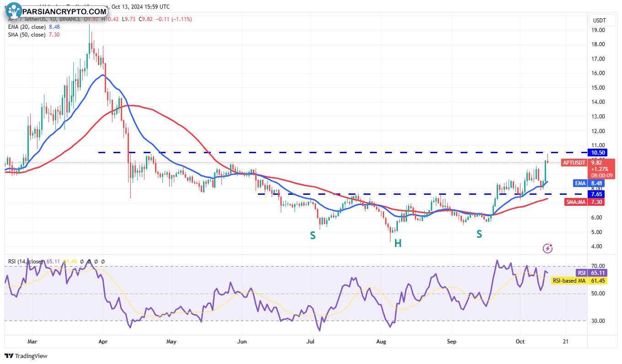The image size is (622, 364).
Task: Click the 08:00:09 candle countdown
Action: [602, 176]
